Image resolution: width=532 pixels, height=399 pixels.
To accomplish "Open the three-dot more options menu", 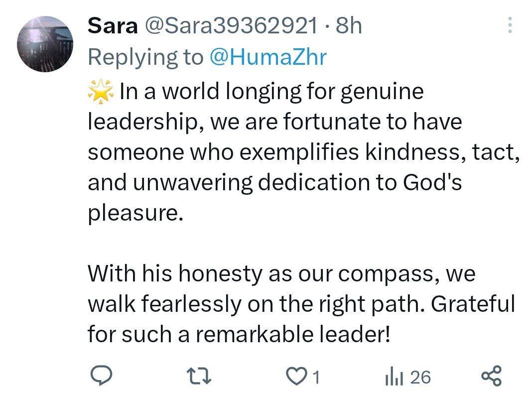I will (x=510, y=25).
